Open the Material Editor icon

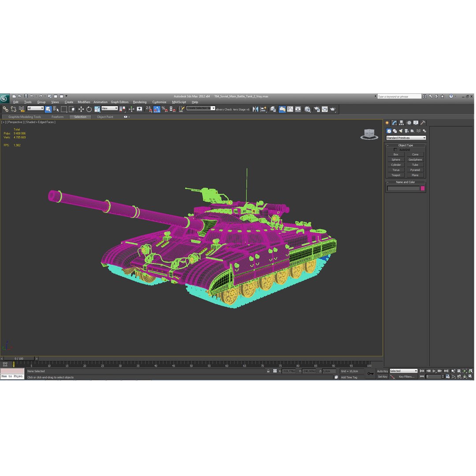(x=308, y=109)
